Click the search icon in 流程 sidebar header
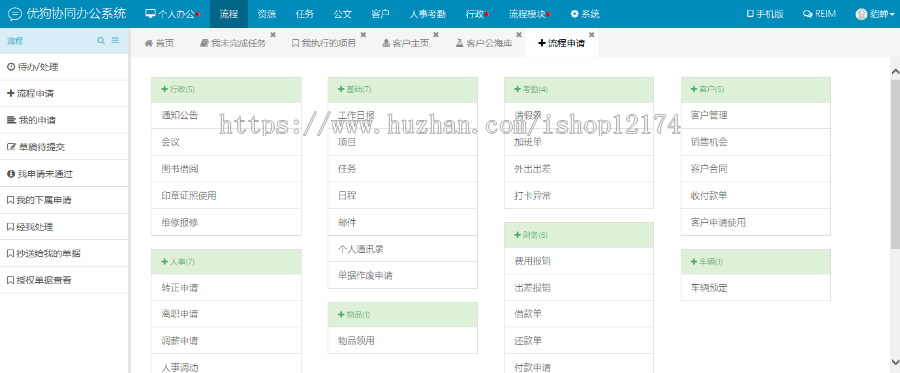 pos(101,41)
